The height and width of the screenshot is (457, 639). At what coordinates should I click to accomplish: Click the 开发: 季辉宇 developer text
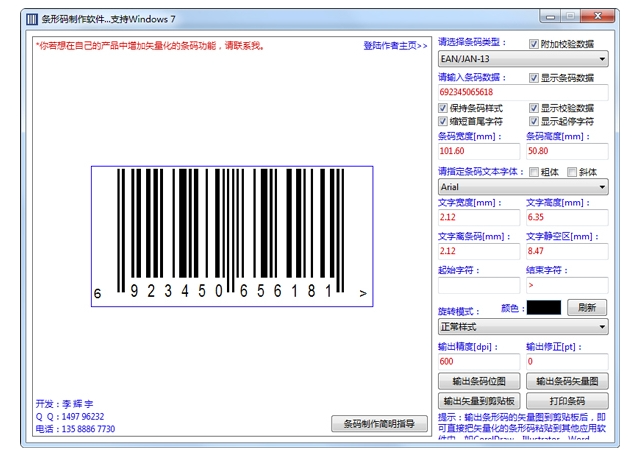(64, 404)
